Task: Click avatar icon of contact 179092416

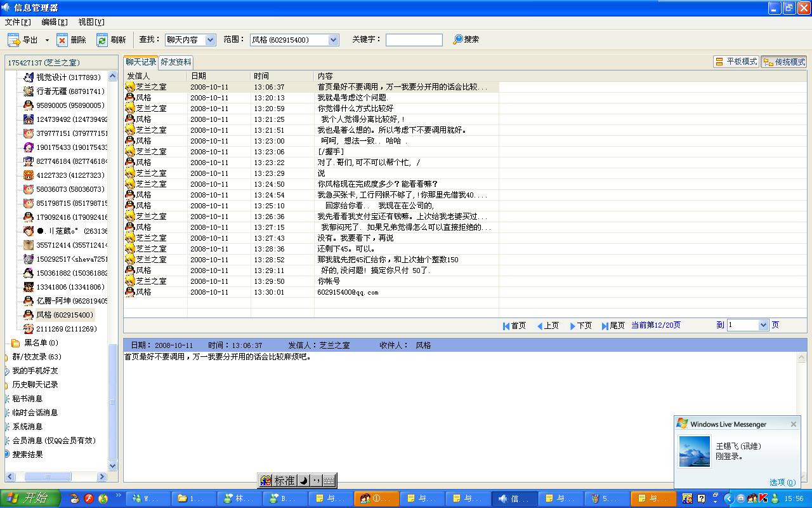Action: [x=29, y=217]
